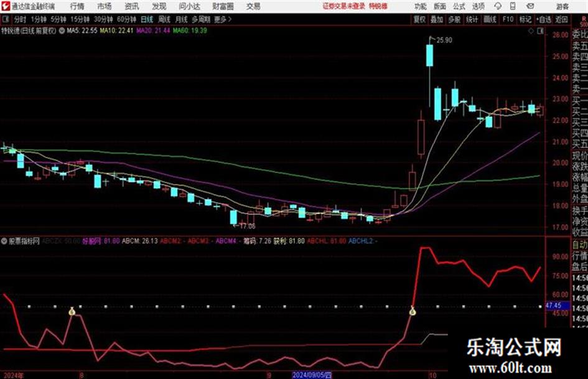Add stock via 自选 button

tap(543, 19)
